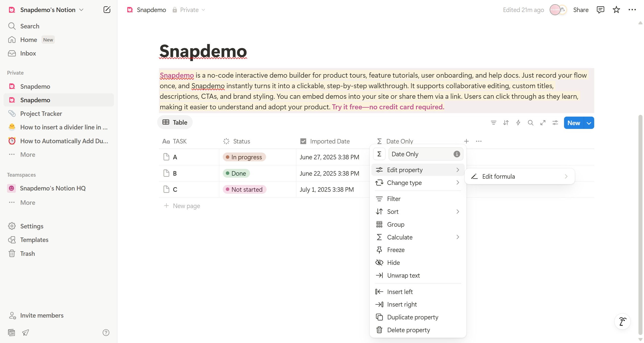644x343 pixels.
Task: Add page to favorites with star
Action: coord(616,10)
